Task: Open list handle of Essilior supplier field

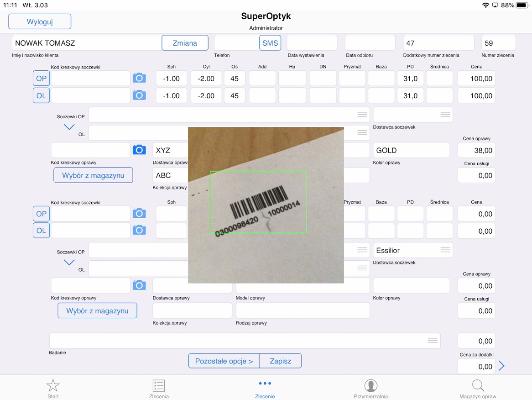Action: click(x=445, y=250)
